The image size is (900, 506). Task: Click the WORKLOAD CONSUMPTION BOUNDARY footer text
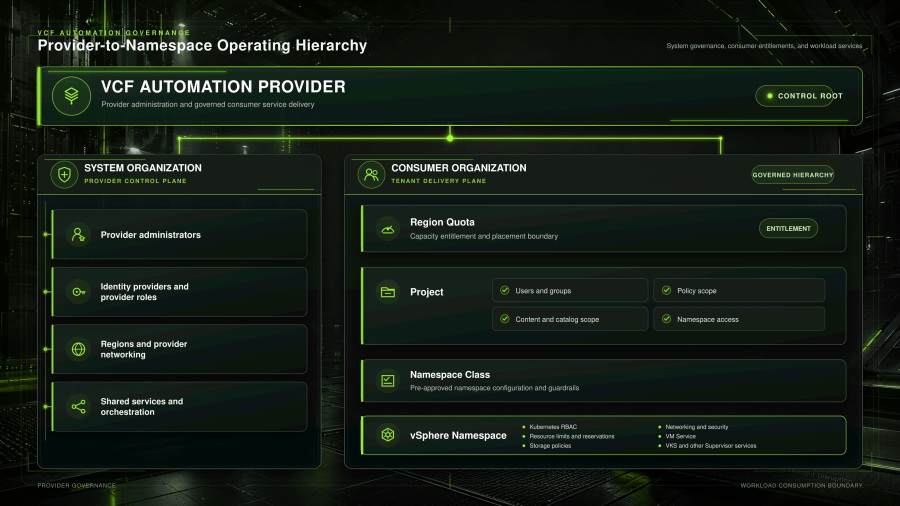coord(801,485)
